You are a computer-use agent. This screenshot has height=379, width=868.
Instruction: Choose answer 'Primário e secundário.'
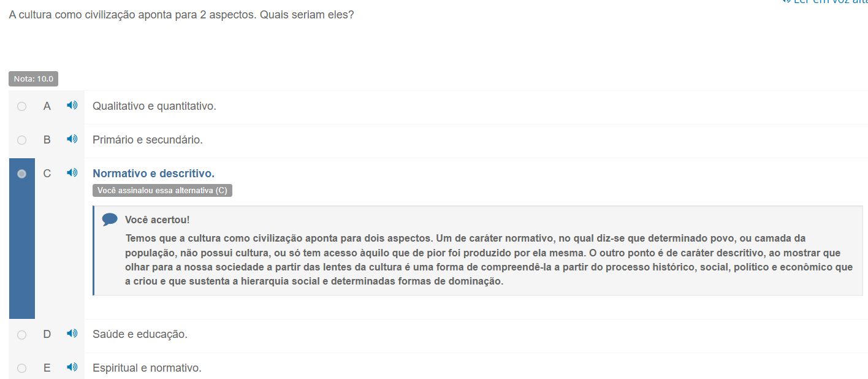(148, 140)
